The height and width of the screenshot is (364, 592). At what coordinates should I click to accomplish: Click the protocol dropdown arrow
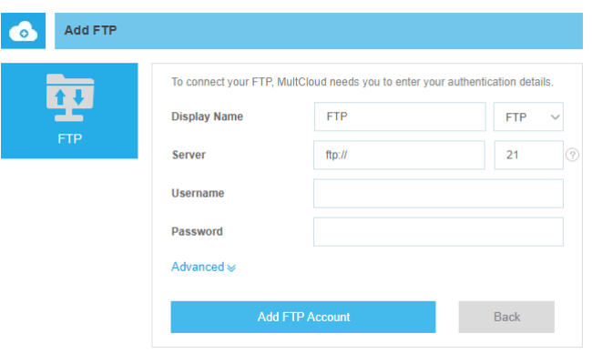[x=555, y=117]
